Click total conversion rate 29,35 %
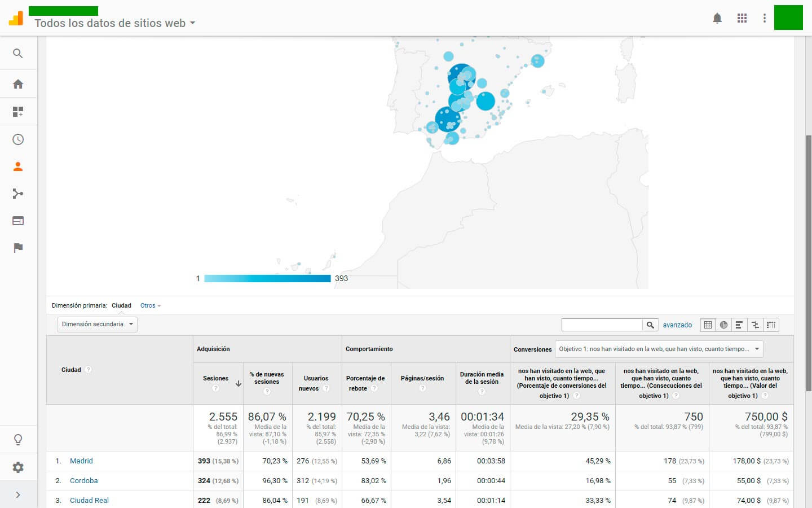The height and width of the screenshot is (508, 812). tap(590, 417)
